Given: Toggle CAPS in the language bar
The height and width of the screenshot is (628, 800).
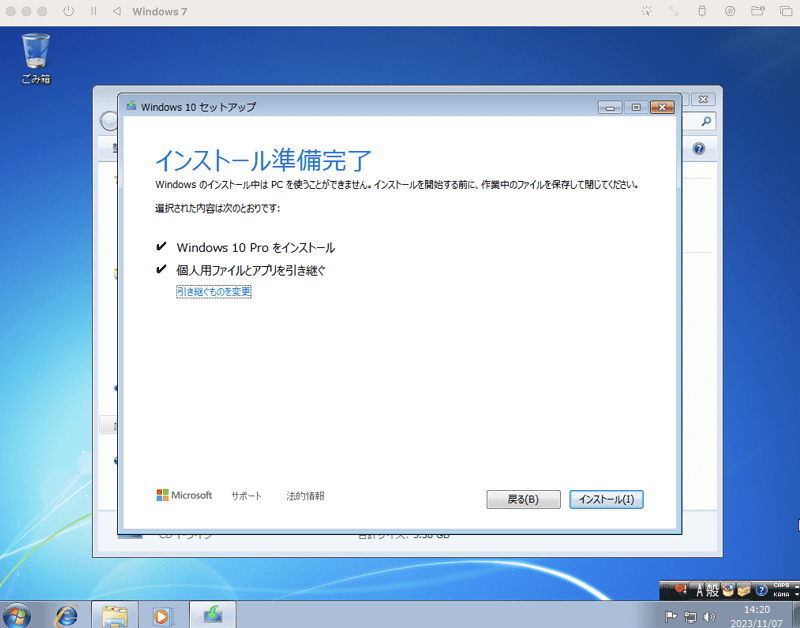Looking at the screenshot, I should pyautogui.click(x=781, y=586).
